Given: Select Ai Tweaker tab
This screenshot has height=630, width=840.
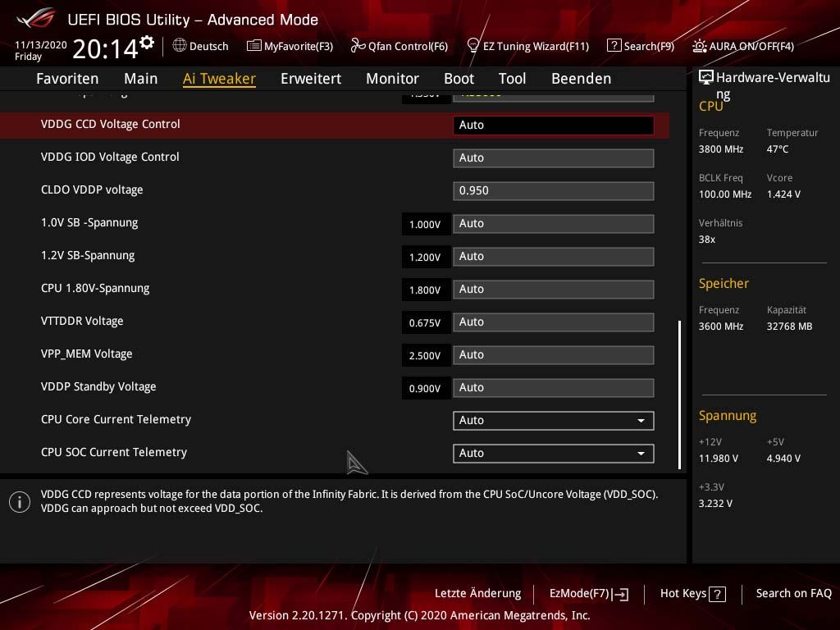Looking at the screenshot, I should click(219, 79).
